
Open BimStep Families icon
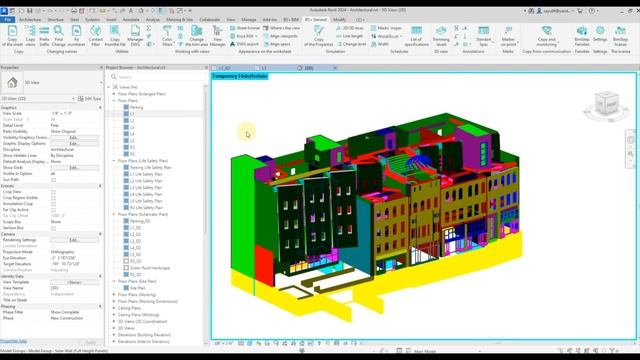tap(582, 35)
